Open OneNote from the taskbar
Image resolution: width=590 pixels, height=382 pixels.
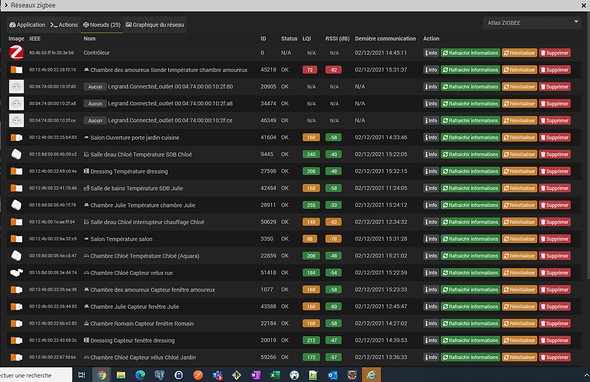[256, 375]
